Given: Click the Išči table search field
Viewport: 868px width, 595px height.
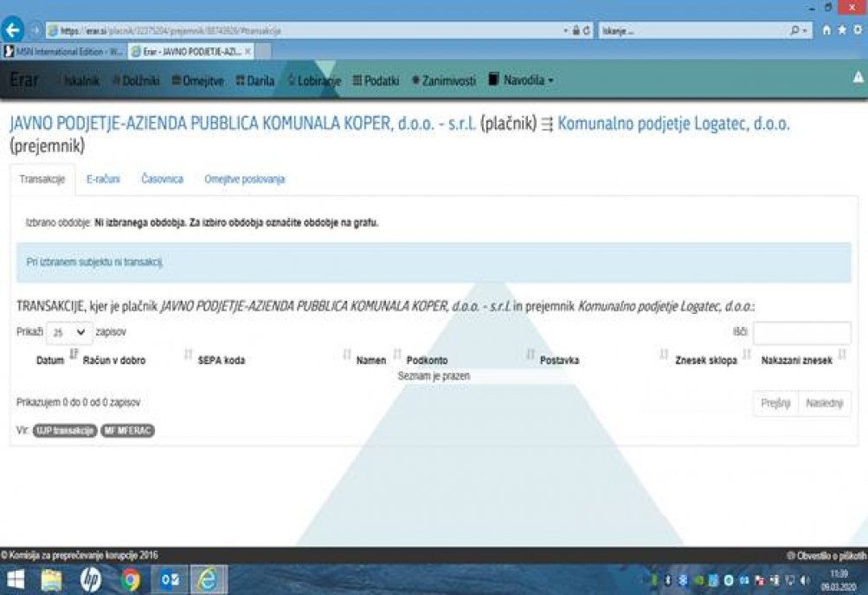Looking at the screenshot, I should (801, 333).
